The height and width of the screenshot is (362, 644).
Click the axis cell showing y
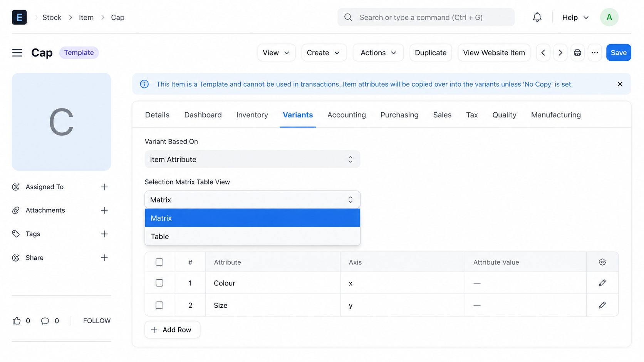point(402,305)
